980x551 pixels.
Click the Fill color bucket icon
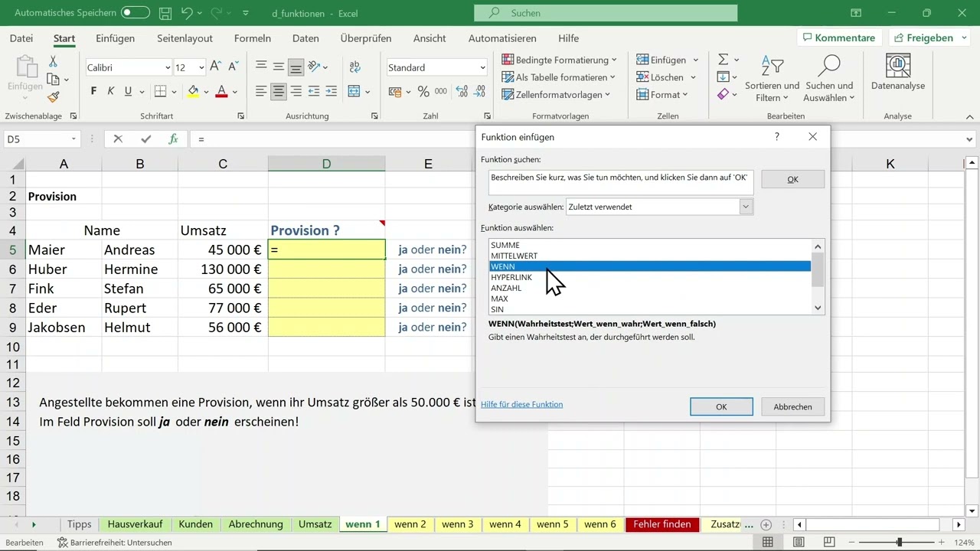point(193,91)
